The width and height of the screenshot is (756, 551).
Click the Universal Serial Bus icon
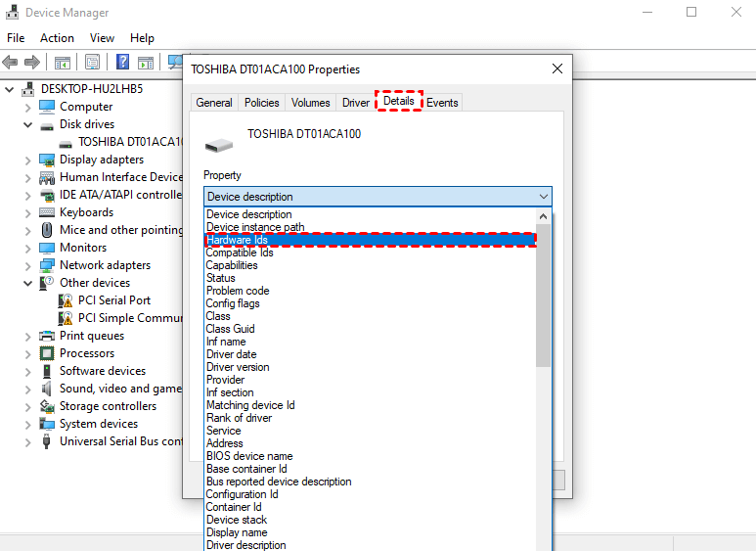point(46,441)
